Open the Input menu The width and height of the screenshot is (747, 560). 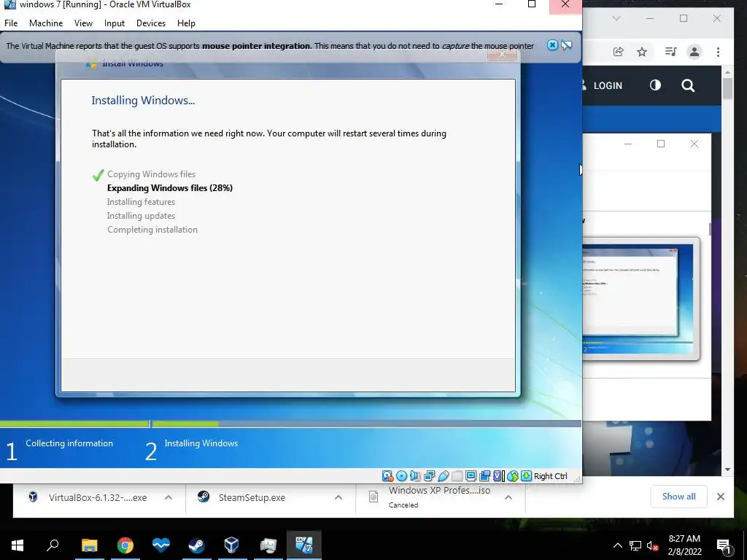(115, 23)
